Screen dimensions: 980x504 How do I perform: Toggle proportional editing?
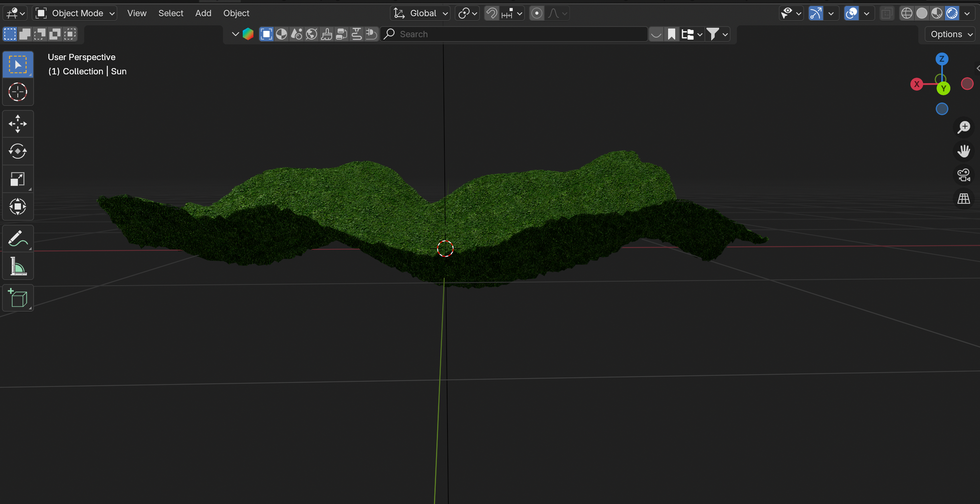pos(537,13)
